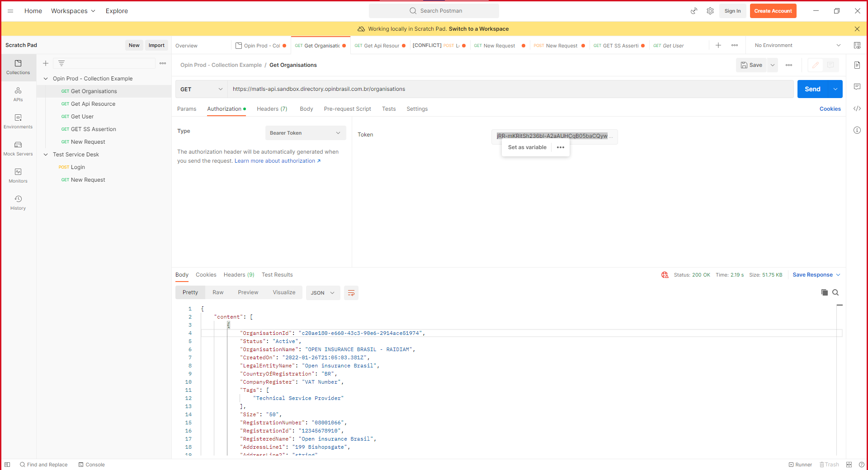868x470 pixels.
Task: Open the request info icon
Action: pos(857,130)
